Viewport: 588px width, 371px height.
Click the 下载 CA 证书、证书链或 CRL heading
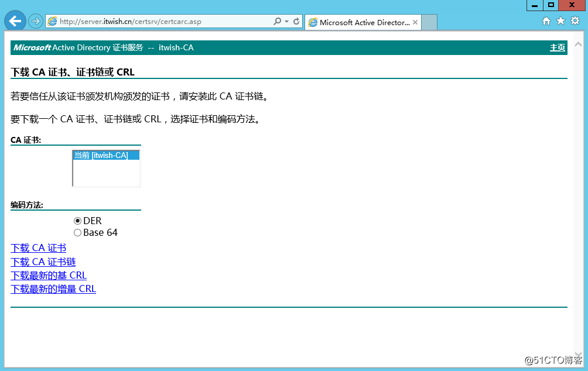pos(73,72)
